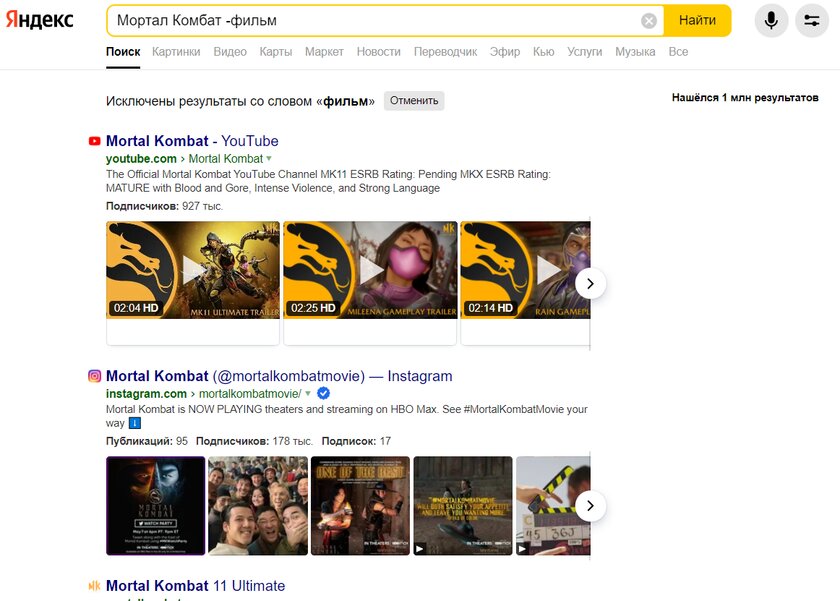Open the Эфир tab
The height and width of the screenshot is (601, 840).
[x=505, y=52]
